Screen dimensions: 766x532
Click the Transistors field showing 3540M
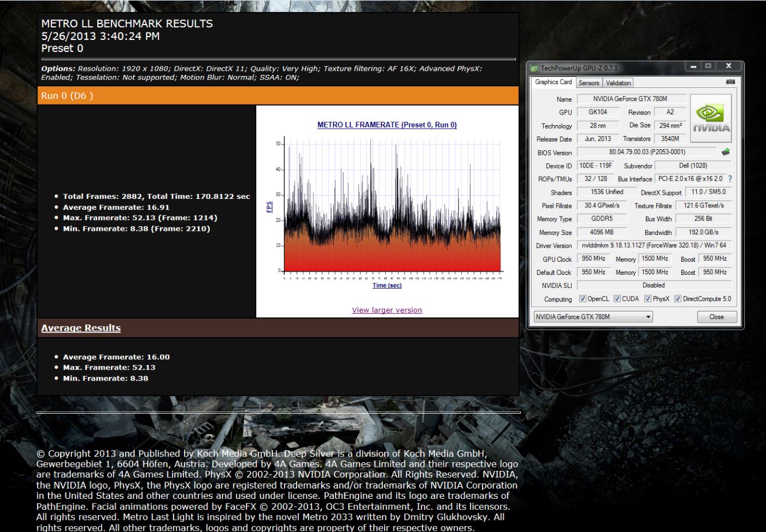pos(670,138)
